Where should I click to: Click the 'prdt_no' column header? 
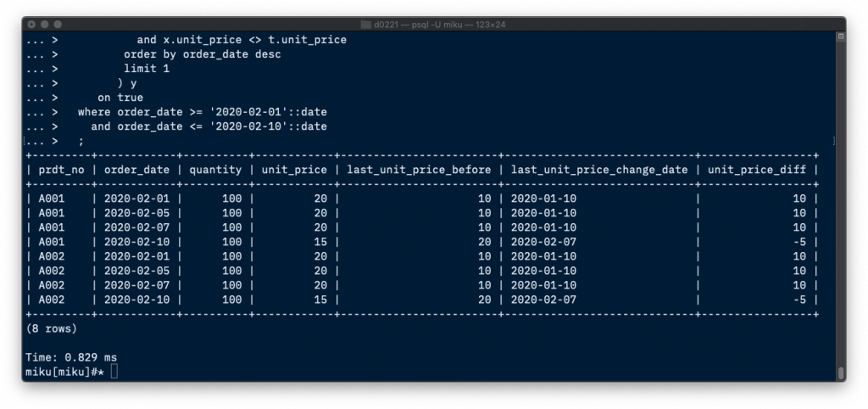click(61, 170)
